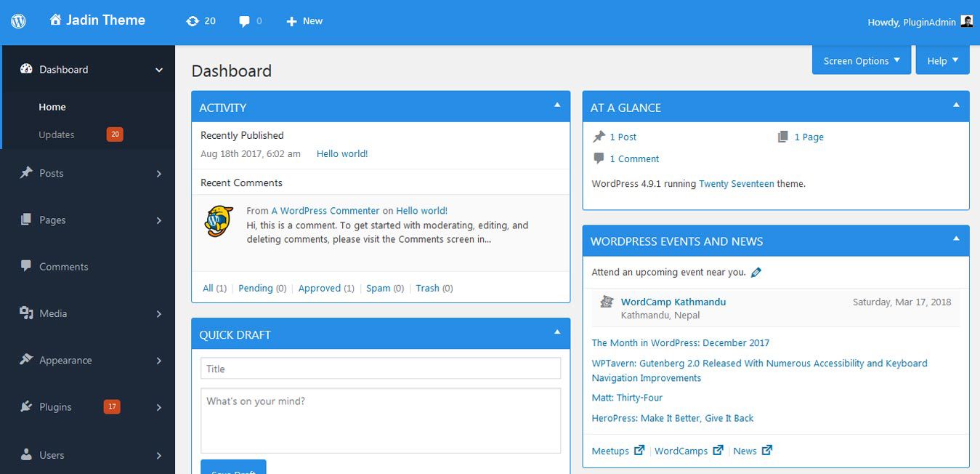Filter comments by Trash (0)

pos(434,288)
